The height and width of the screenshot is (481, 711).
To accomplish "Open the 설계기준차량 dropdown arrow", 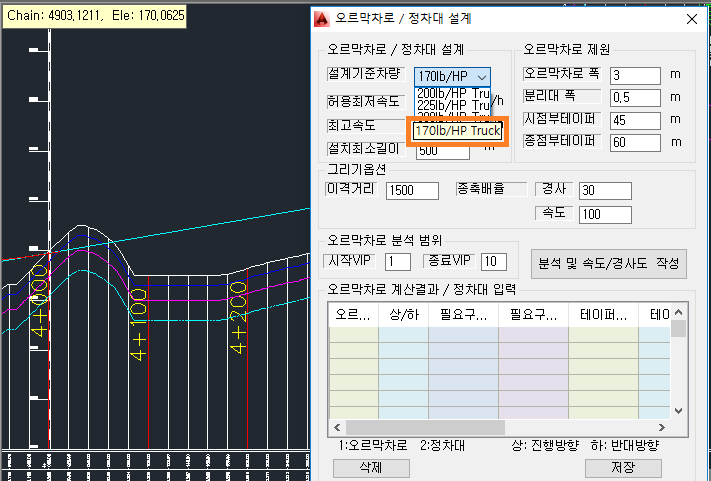I will point(482,76).
